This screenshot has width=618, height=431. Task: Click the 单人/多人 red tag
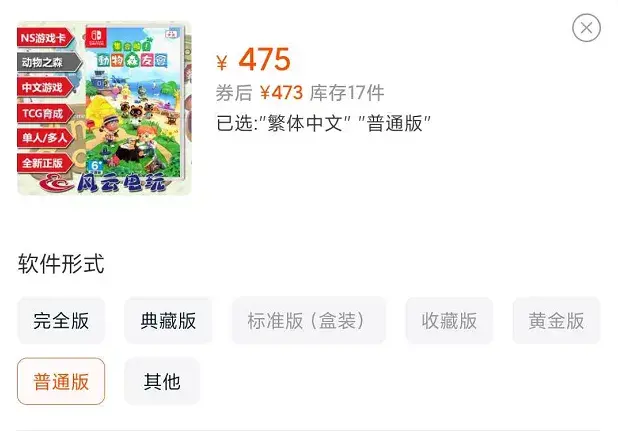click(46, 138)
